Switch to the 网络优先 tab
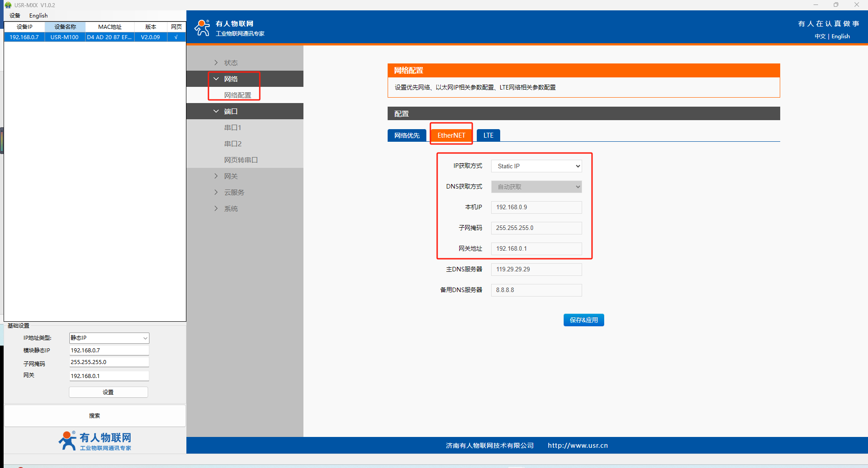Viewport: 868px width, 468px height. (407, 135)
